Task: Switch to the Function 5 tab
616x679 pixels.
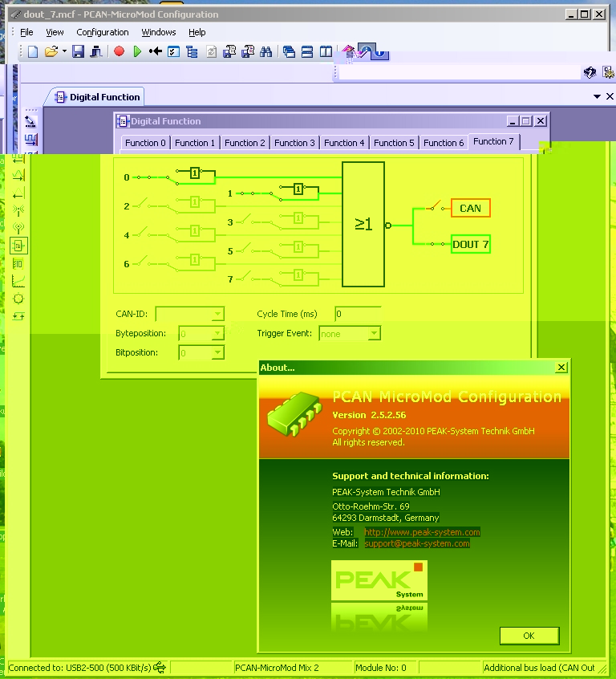Action: click(x=394, y=143)
